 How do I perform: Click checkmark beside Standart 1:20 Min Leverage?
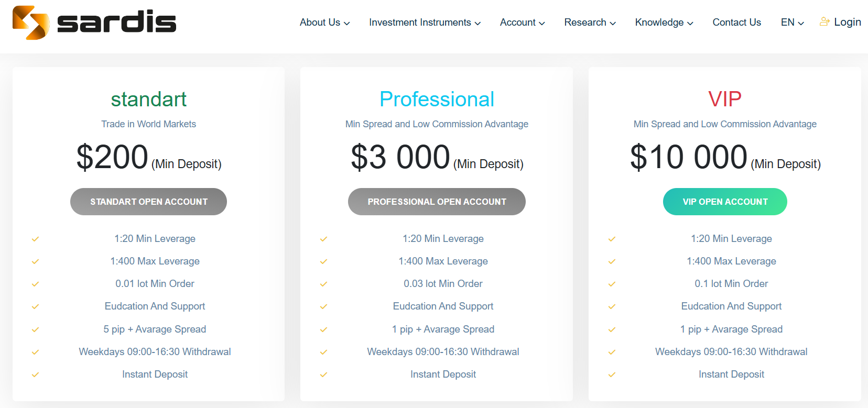tap(35, 239)
